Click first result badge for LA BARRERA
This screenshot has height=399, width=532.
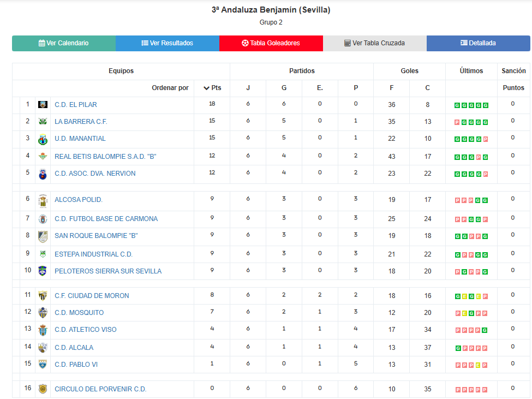pos(457,122)
